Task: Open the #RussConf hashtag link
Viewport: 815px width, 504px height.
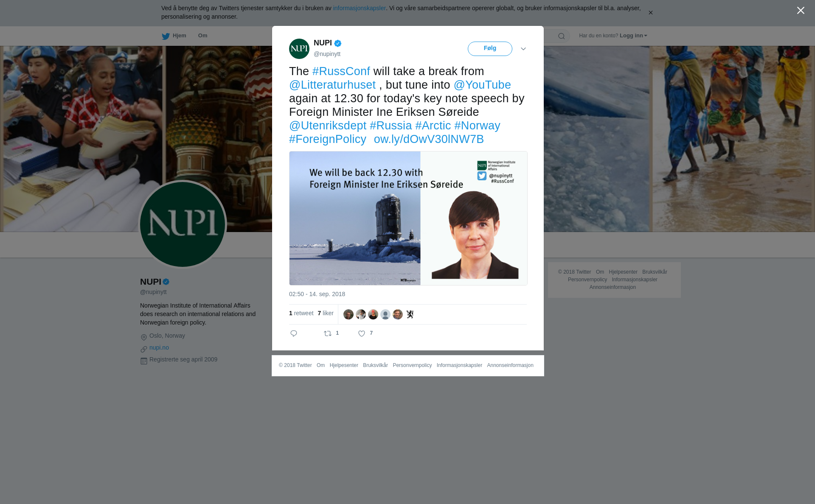Action: point(341,71)
